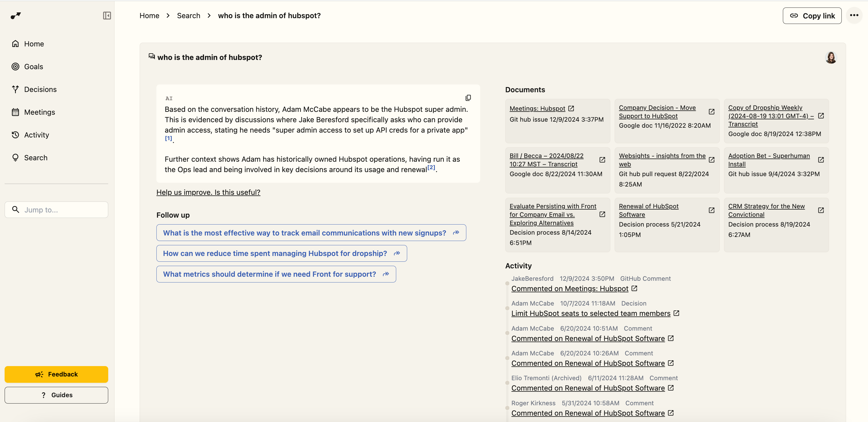Open Roger Kirkness's comment on Renewal of HubSpot
Viewport: 868px width, 422px height.
tap(588, 413)
